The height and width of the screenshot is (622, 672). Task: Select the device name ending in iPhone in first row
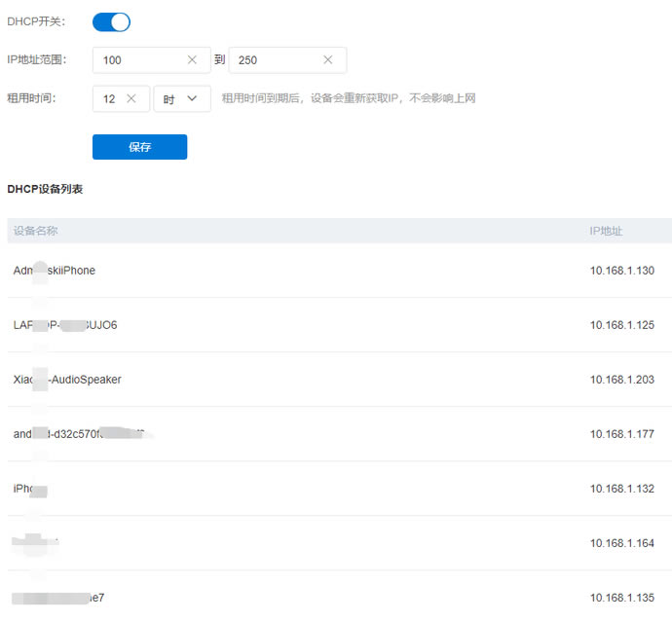coord(56,271)
